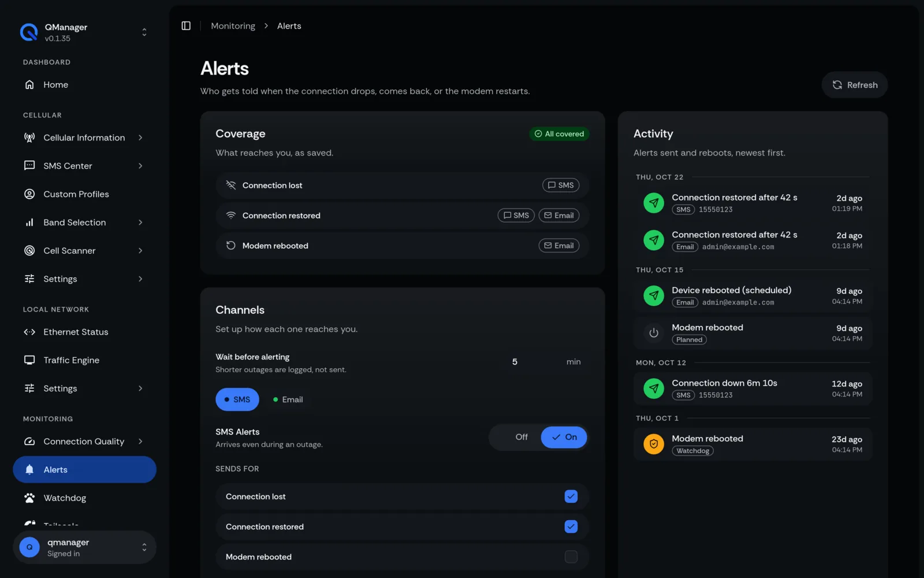
Task: Click the power icon on Planned reboot entry
Action: point(654,333)
